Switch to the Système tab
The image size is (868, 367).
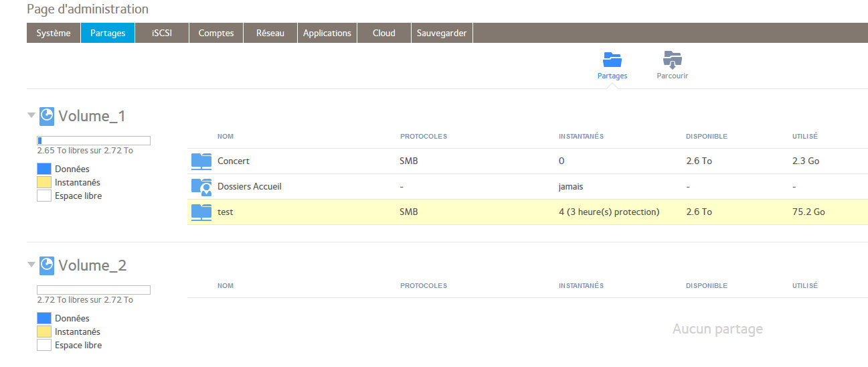pos(54,33)
